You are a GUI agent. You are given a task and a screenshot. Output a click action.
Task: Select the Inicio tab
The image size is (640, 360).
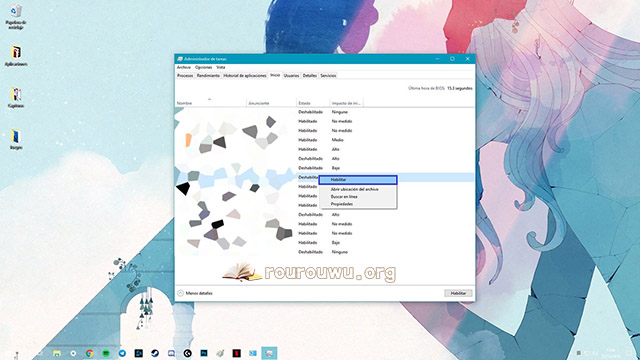tap(275, 75)
